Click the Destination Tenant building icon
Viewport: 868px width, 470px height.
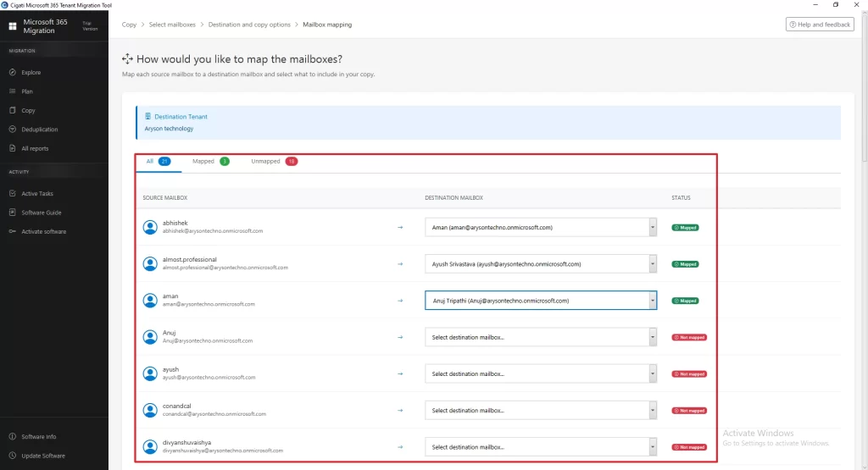pos(147,116)
